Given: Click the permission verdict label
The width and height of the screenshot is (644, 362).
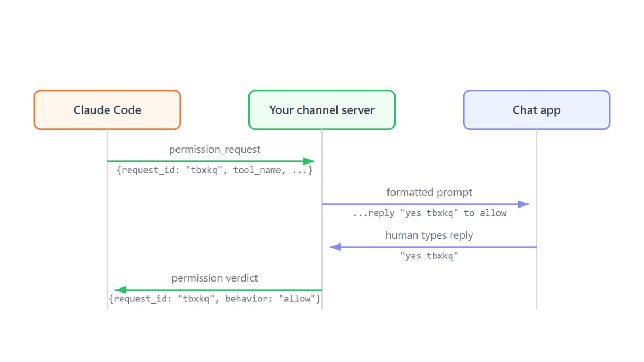Looking at the screenshot, I should [215, 278].
